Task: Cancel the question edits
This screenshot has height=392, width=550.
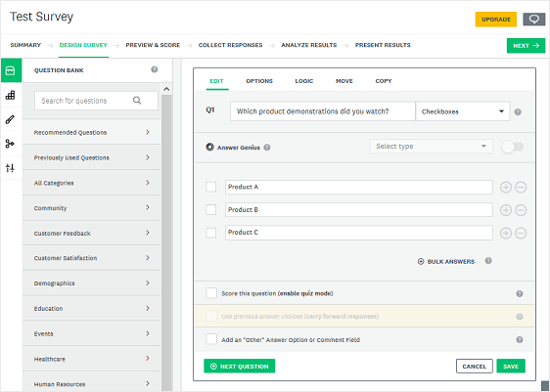Action: click(x=475, y=366)
